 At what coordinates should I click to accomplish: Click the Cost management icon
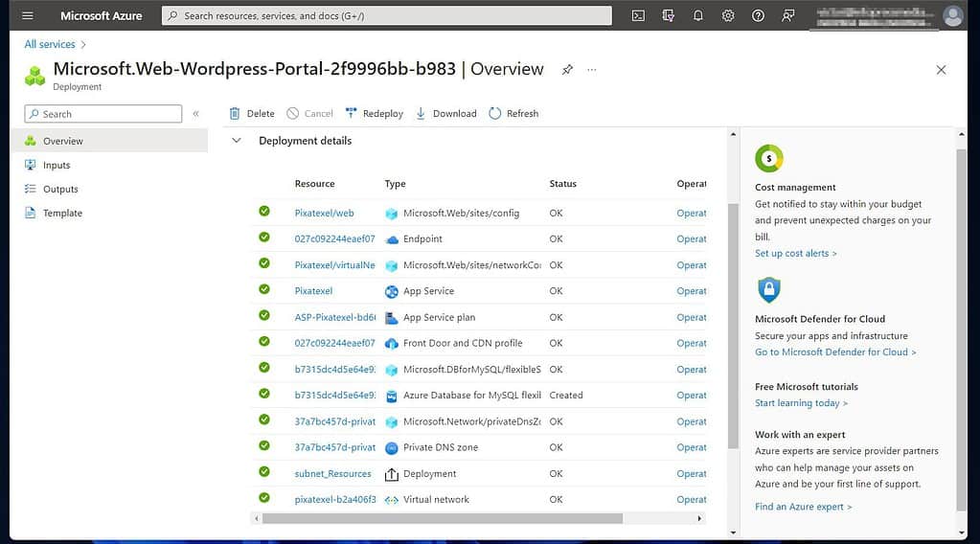tap(768, 159)
